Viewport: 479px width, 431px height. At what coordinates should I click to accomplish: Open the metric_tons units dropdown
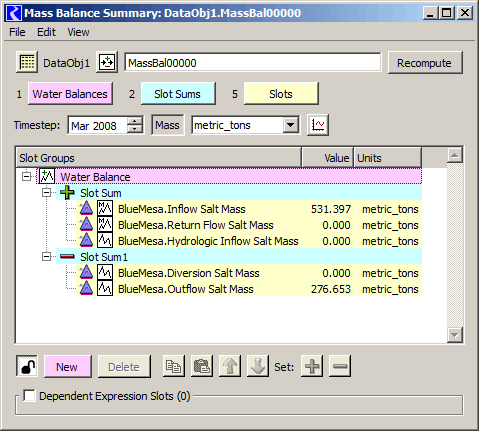coord(290,125)
